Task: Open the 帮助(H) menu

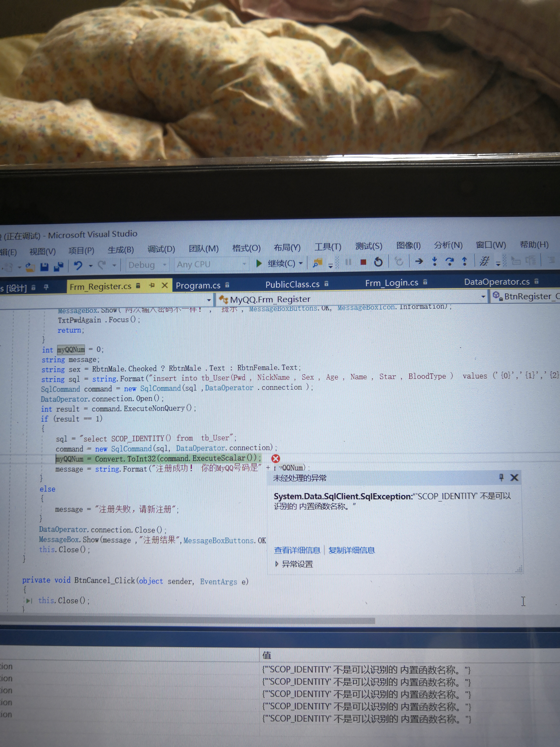Action: pyautogui.click(x=534, y=244)
